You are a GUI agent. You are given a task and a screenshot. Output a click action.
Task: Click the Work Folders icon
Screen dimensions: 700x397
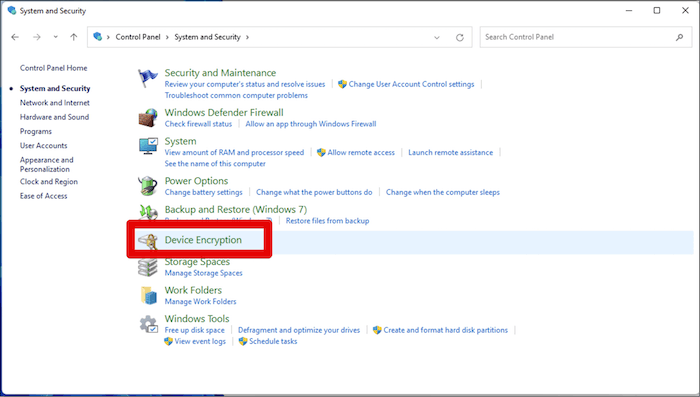point(149,295)
